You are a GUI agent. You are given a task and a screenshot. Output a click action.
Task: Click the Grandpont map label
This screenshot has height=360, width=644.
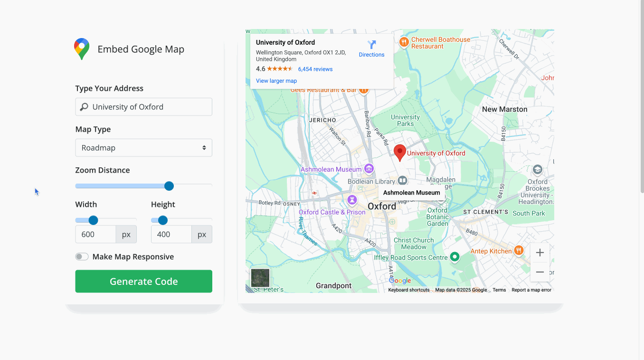tap(334, 286)
